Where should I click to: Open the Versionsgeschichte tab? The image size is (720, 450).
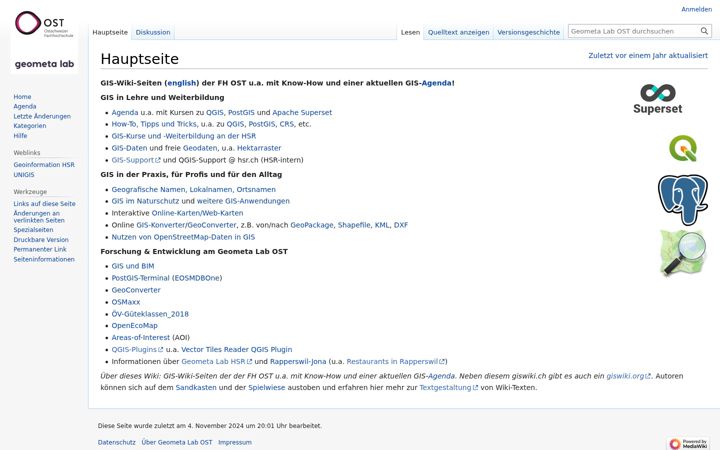coord(529,32)
